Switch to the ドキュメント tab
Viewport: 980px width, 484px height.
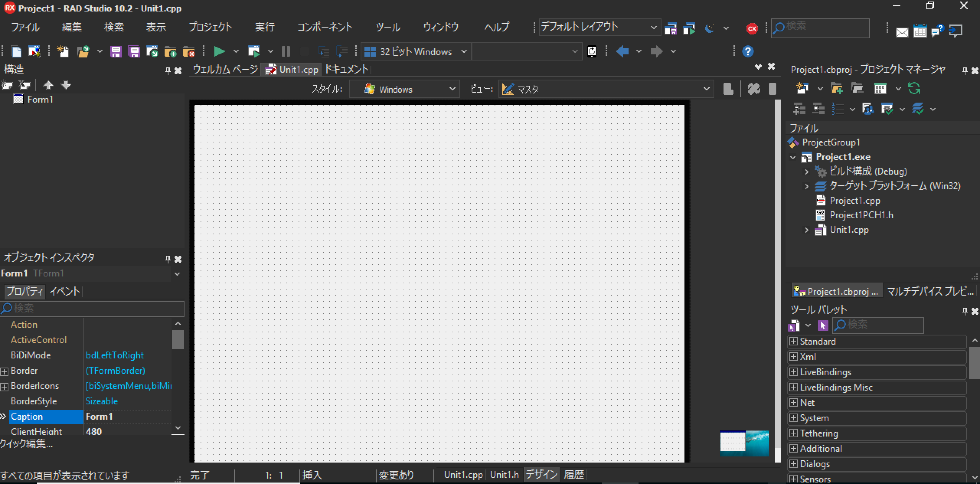pyautogui.click(x=346, y=69)
